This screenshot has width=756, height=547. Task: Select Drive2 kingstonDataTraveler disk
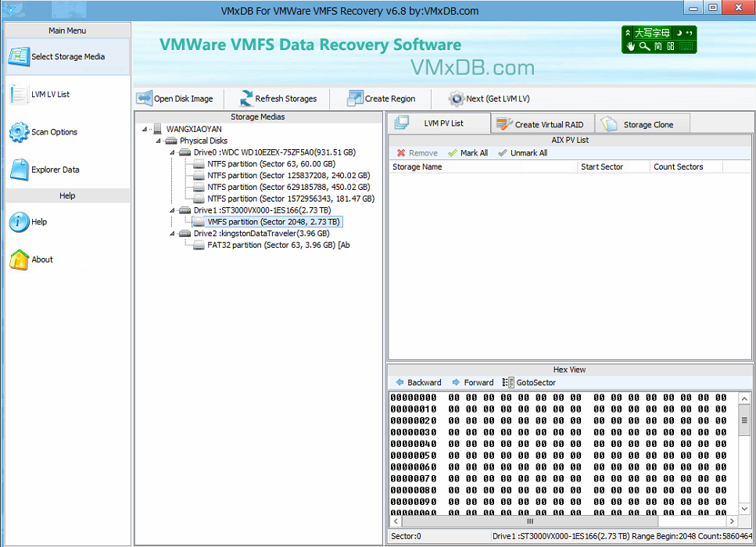click(x=262, y=234)
